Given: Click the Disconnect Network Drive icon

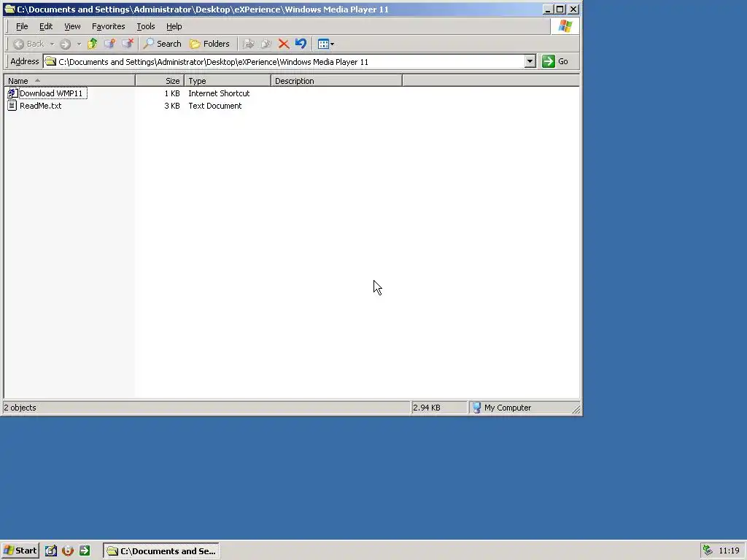Looking at the screenshot, I should [128, 44].
